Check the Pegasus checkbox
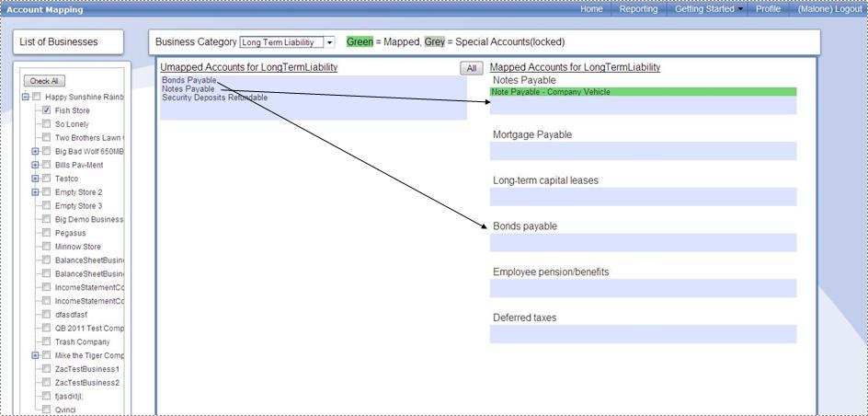The image size is (868, 416). click(47, 233)
